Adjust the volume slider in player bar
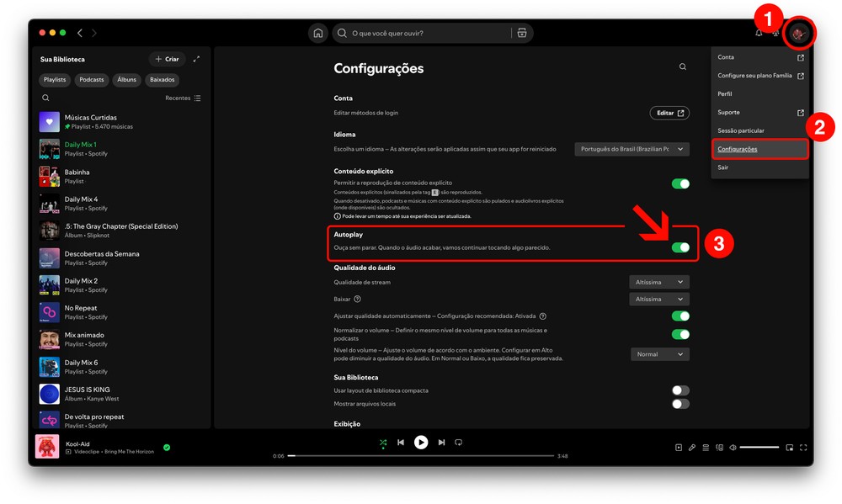 (x=759, y=448)
